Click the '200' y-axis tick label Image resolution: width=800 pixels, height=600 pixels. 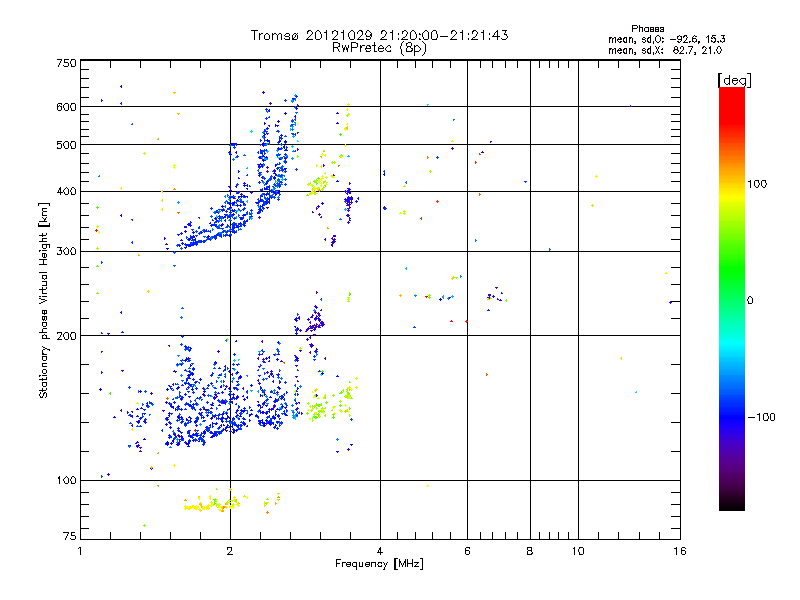[66, 336]
